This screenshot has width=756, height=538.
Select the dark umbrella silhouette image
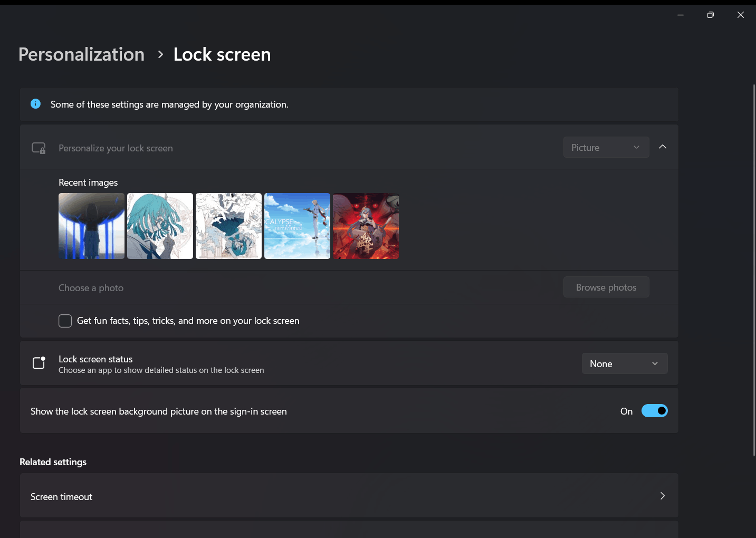pos(92,226)
